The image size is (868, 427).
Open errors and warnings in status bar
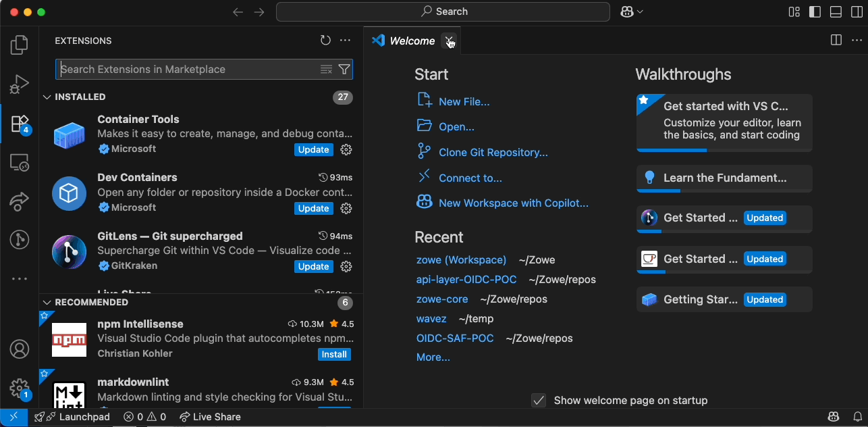(x=144, y=417)
